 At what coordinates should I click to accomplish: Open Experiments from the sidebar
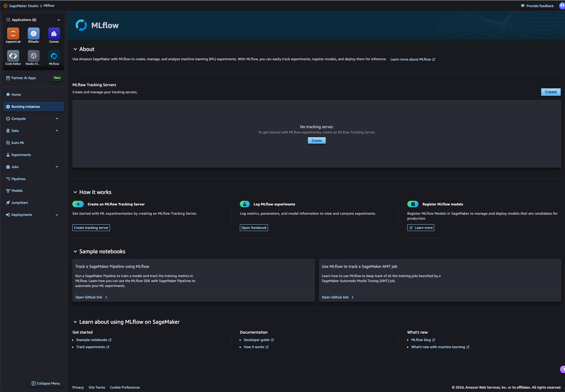coord(33,155)
